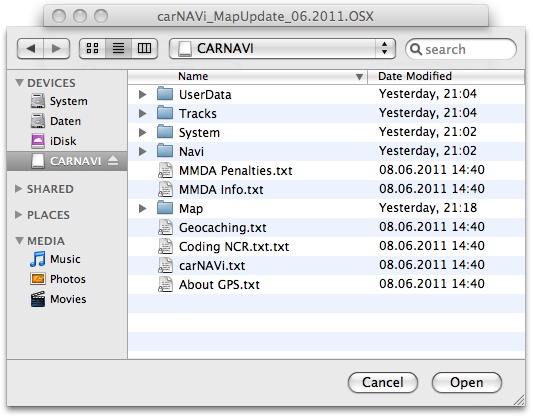
Task: Eject the CARNAVI volume
Action: click(x=113, y=161)
